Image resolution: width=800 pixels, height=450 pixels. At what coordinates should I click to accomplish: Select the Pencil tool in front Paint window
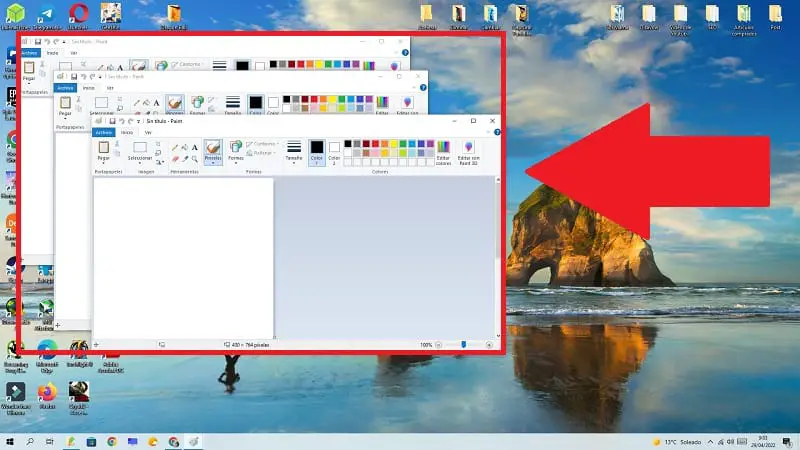(175, 147)
